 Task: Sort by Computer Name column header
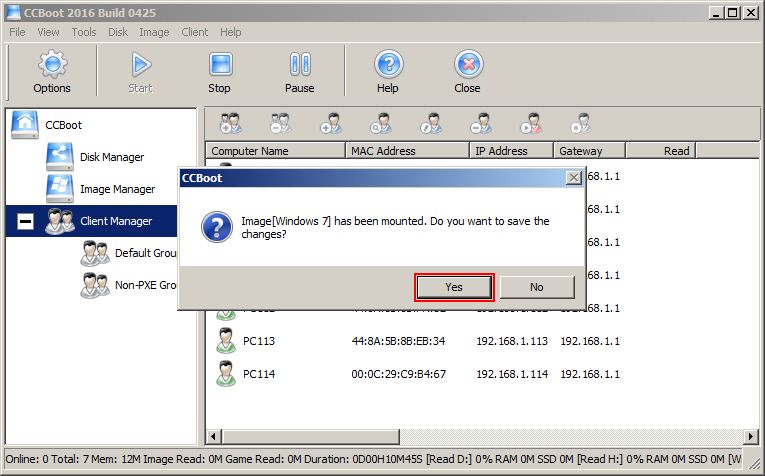click(x=276, y=151)
